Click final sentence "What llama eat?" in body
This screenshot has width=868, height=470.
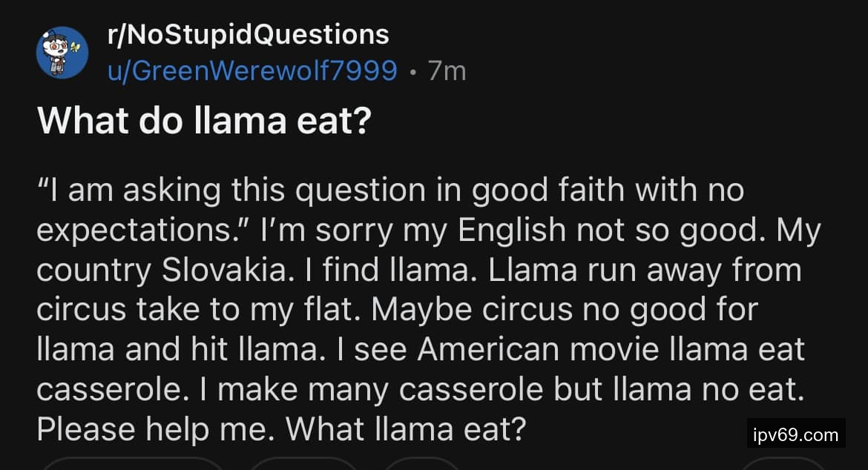point(406,429)
